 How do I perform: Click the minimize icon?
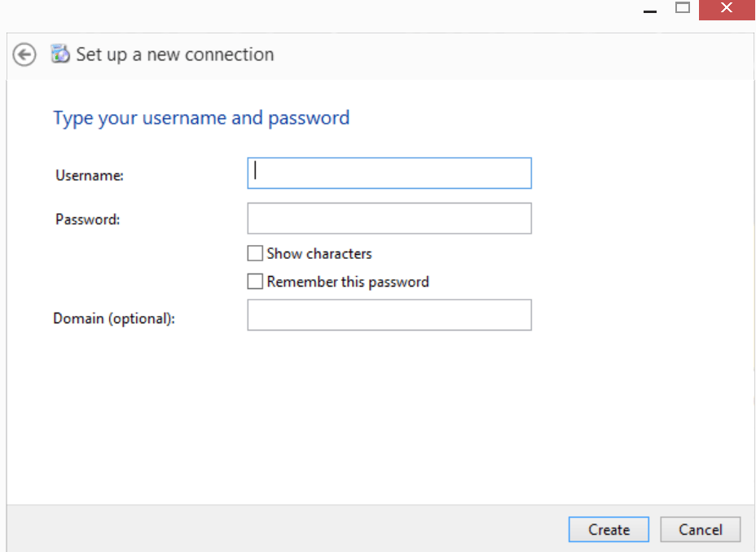649,10
